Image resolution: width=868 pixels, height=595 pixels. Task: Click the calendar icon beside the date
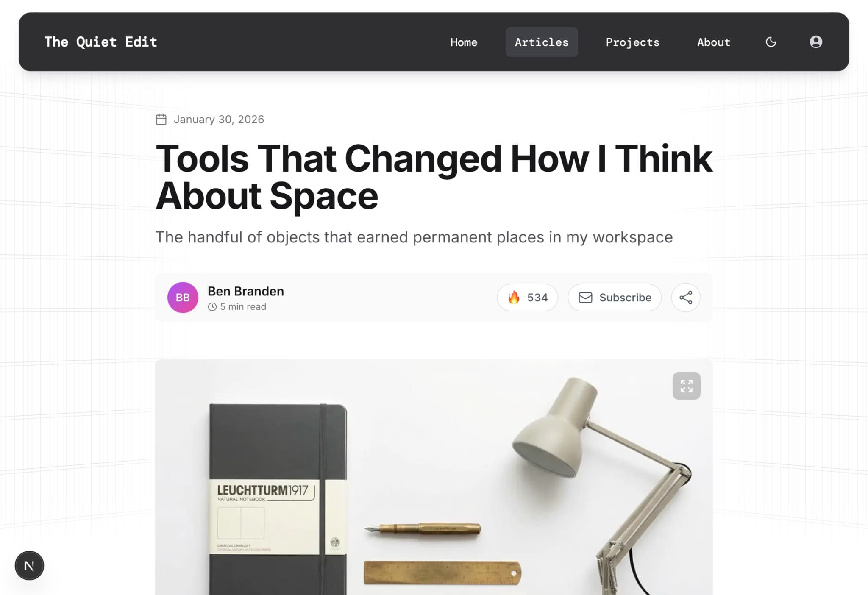point(161,120)
